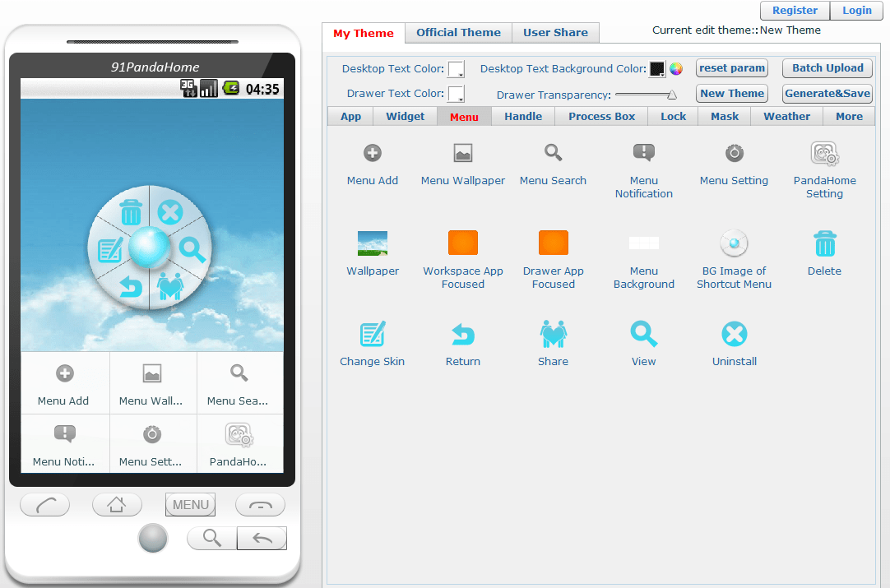Select the Return arrow icon in theme panel

(x=462, y=335)
